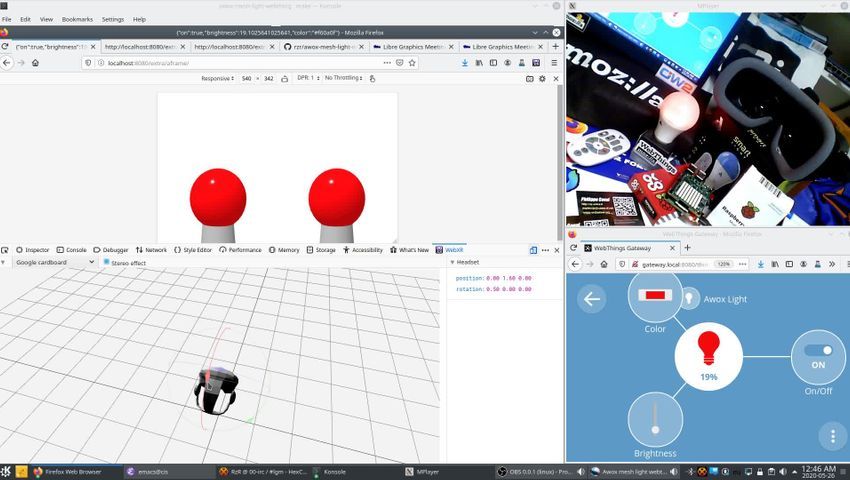The height and width of the screenshot is (480, 850).
Task: Adjust volume from system tray speaker icon
Action: tap(782, 471)
